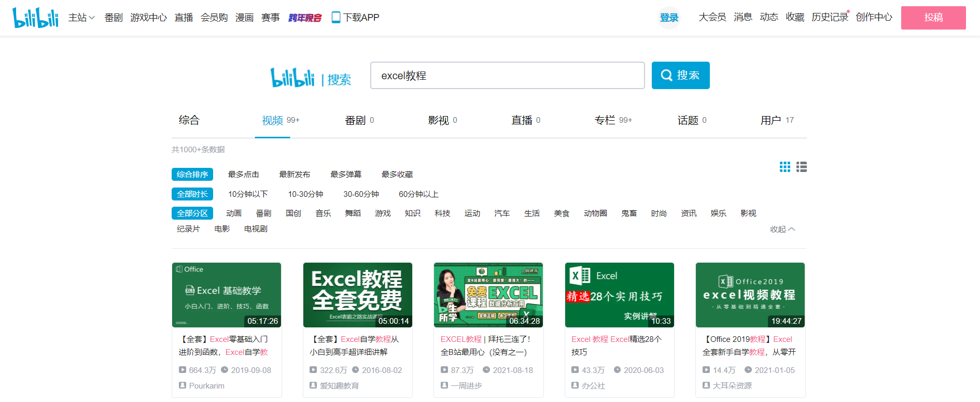Image resolution: width=980 pixels, height=402 pixels.
Task: Open the 直播 results tab
Action: [526, 121]
